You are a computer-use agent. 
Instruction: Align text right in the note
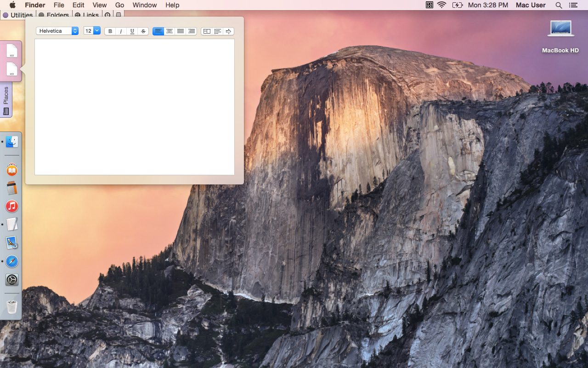pos(192,31)
